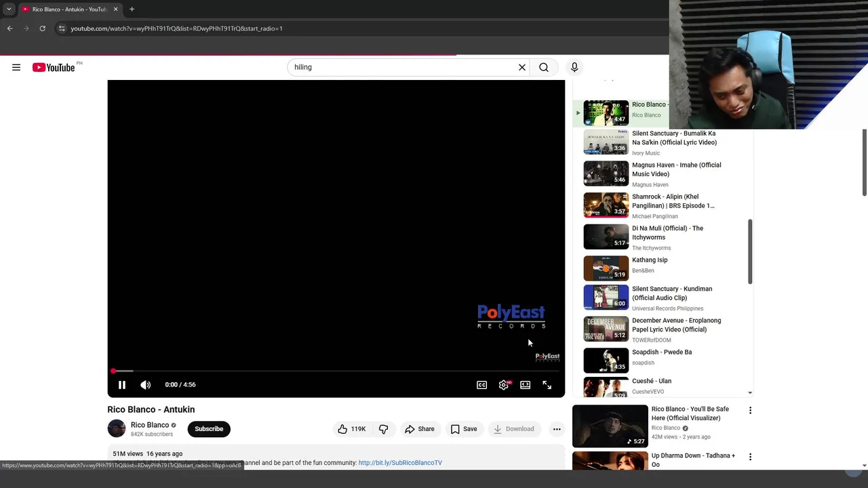Open Rico Blanco channel avatar

pyautogui.click(x=117, y=428)
